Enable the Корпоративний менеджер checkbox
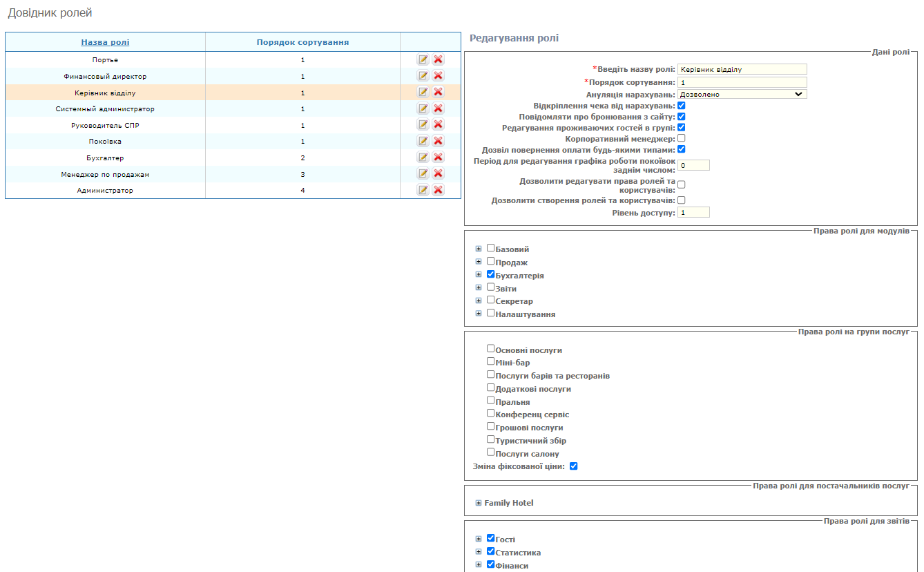The image size is (924, 572). 681,139
